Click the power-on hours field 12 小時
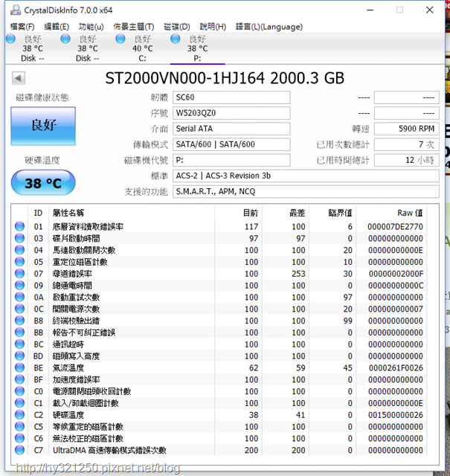This screenshot has width=450, height=476. [x=407, y=161]
